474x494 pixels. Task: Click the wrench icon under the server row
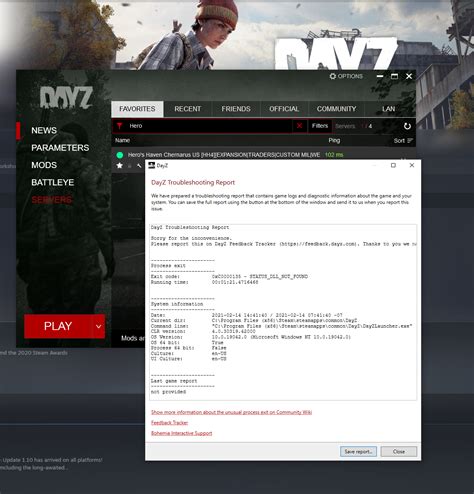click(x=139, y=166)
